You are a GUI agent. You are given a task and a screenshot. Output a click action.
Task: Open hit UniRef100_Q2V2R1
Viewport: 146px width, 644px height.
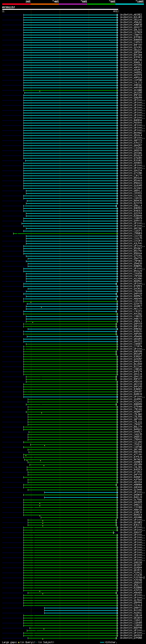[x=131, y=47]
